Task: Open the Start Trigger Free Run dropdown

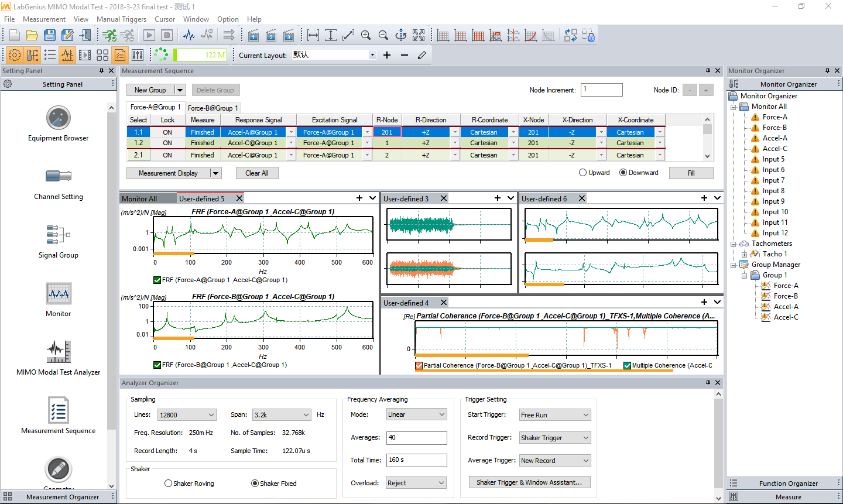Action: tap(555, 415)
